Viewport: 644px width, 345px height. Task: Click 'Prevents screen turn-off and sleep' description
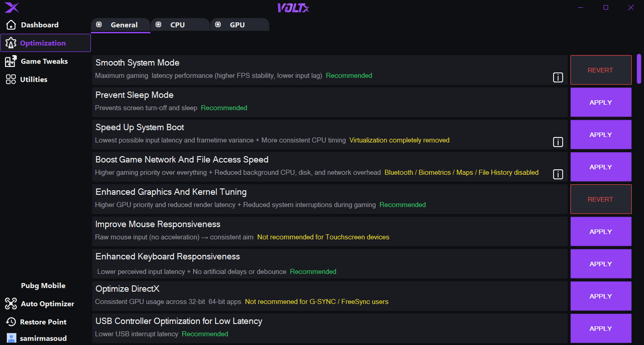[146, 108]
